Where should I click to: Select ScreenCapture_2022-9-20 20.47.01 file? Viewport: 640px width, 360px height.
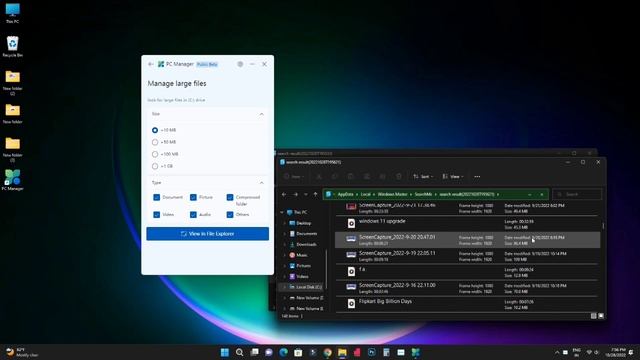[x=467, y=240]
